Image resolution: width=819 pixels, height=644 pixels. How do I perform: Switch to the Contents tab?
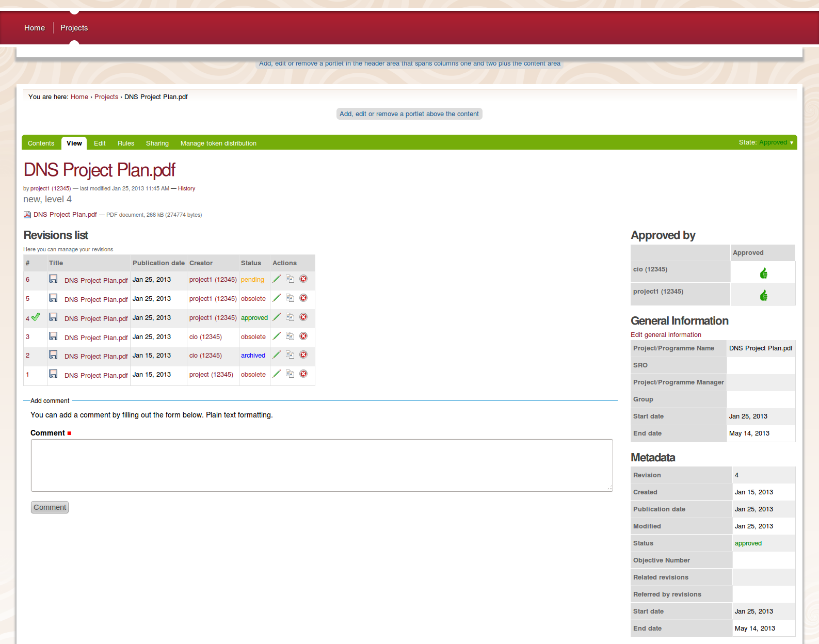41,143
